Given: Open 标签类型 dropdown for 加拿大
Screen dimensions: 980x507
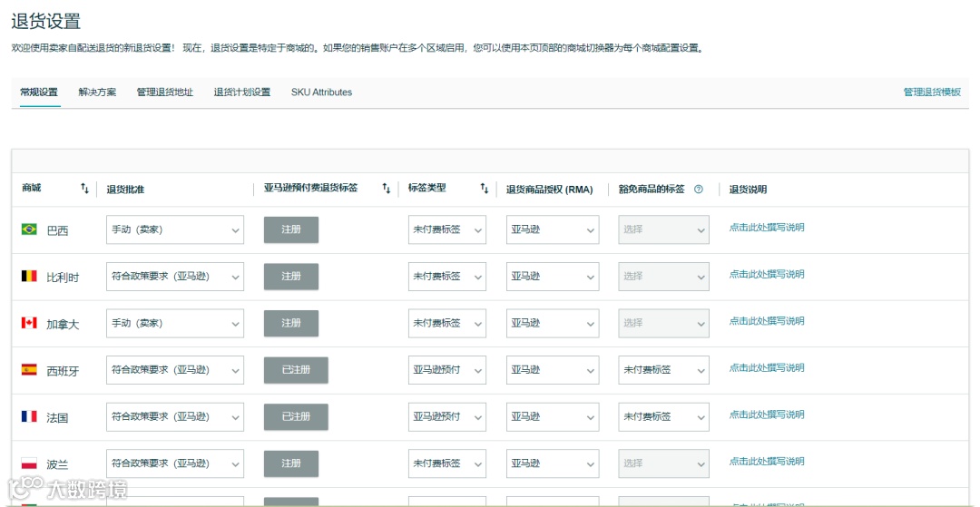Looking at the screenshot, I should point(446,324).
